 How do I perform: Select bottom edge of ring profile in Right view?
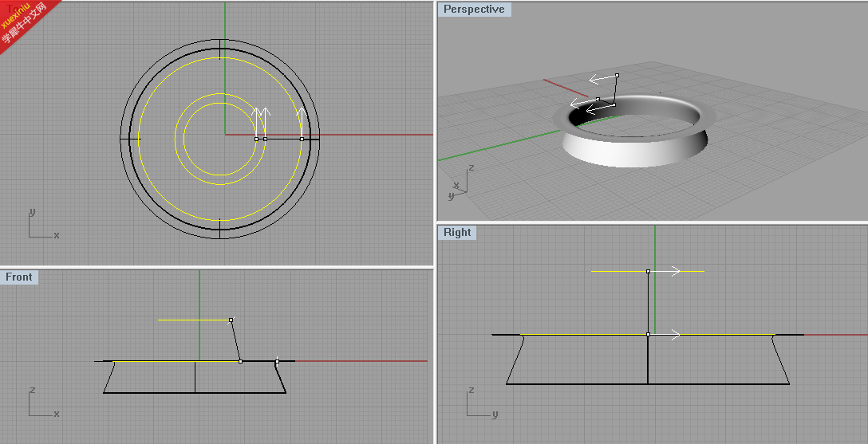click(648, 383)
